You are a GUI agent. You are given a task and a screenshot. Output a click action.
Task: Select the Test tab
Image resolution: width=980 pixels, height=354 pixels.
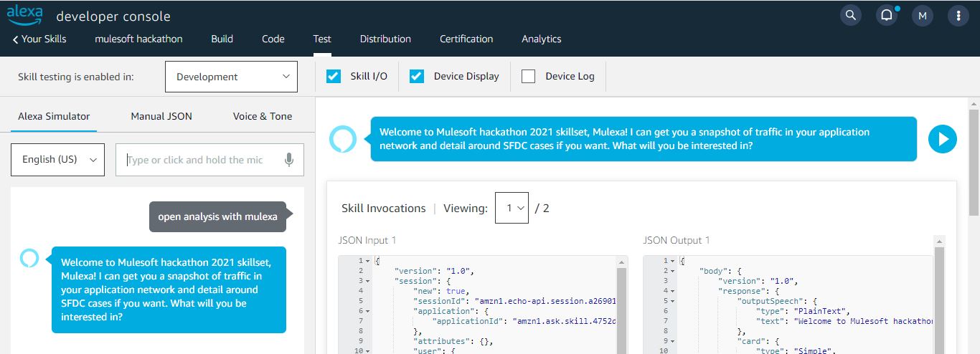[x=322, y=39]
